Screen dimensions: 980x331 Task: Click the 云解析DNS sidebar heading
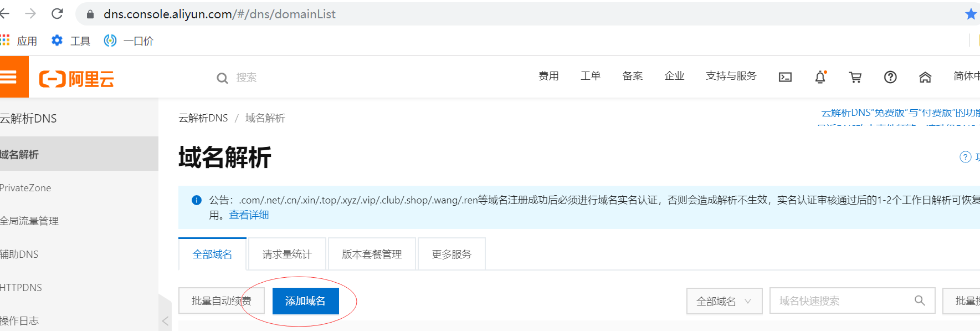pyautogui.click(x=28, y=118)
